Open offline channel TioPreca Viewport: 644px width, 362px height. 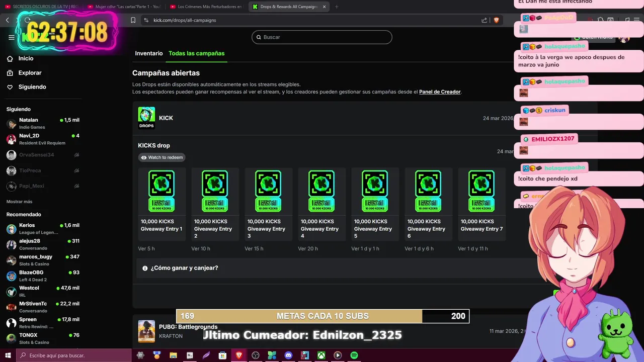pos(43,170)
